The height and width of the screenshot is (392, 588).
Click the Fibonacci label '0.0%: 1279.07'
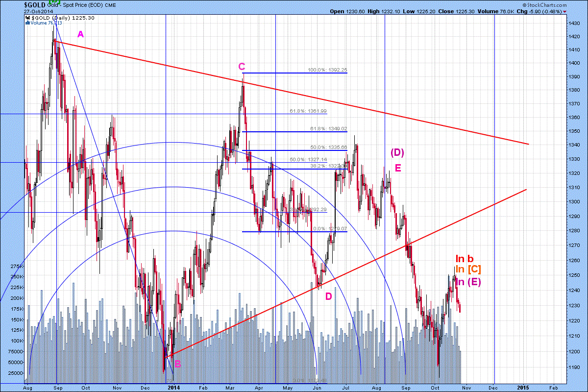coord(330,228)
